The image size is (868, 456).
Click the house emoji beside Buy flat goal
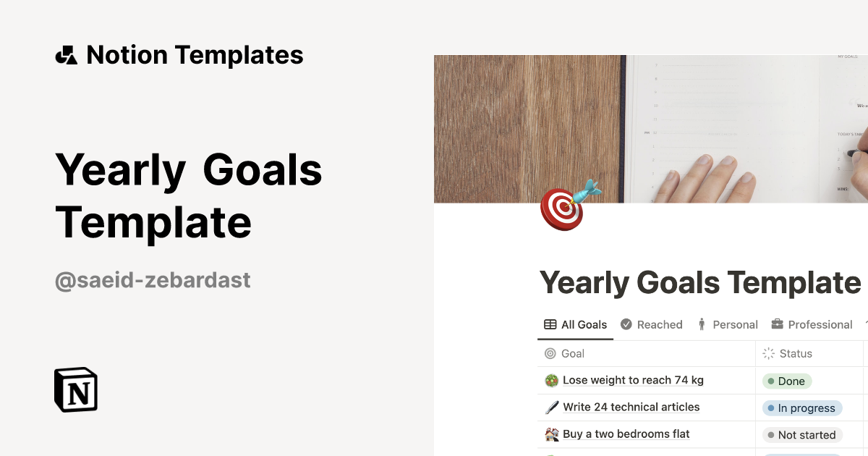(x=551, y=434)
